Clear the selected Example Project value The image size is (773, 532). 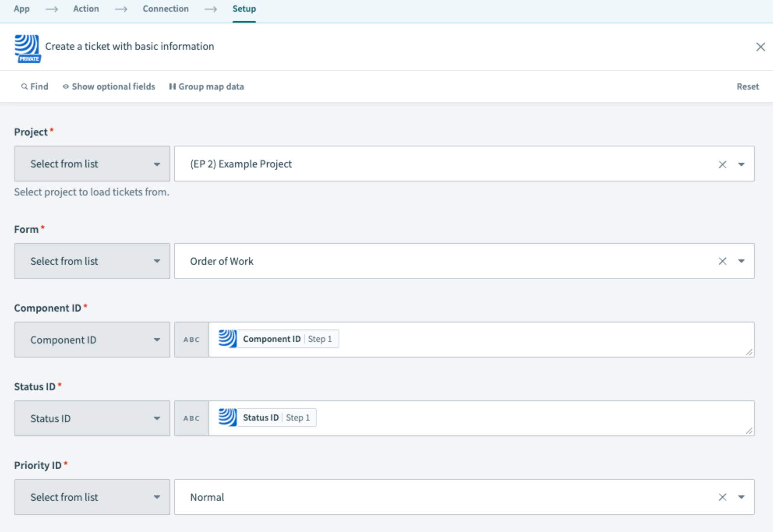[722, 164]
